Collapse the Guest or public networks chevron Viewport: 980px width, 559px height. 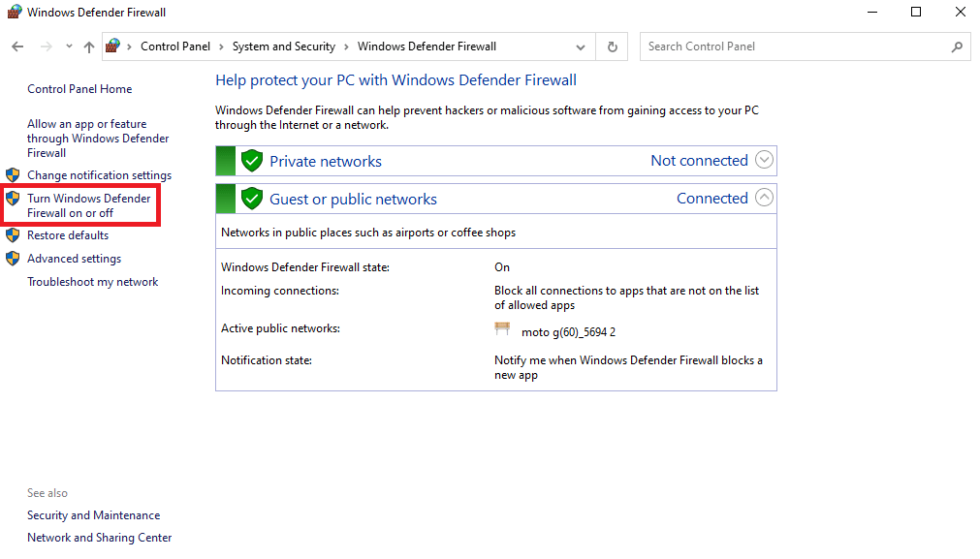click(x=764, y=198)
